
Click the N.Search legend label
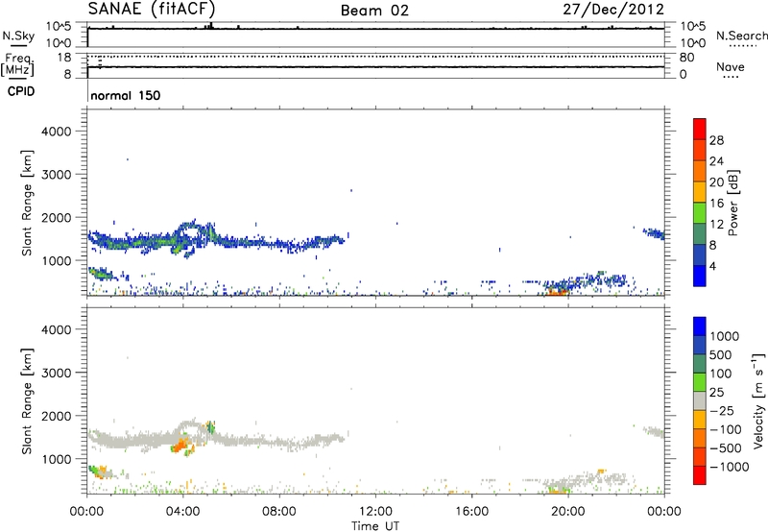pos(741,36)
